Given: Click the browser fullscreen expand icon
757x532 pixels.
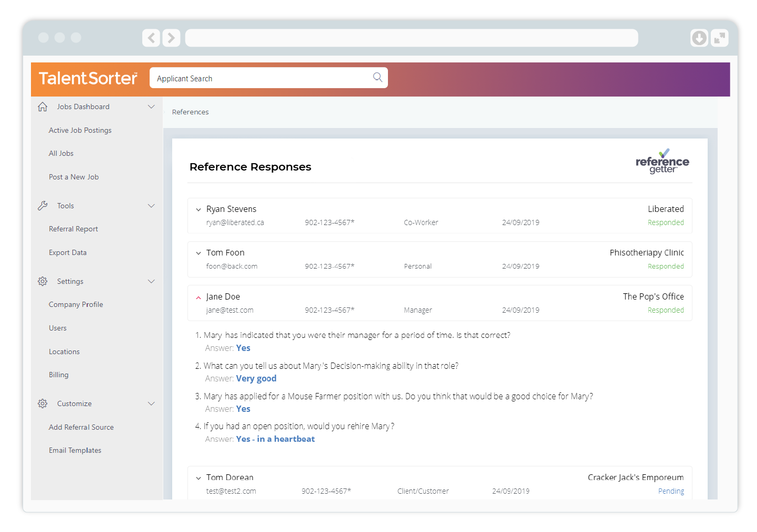Looking at the screenshot, I should click(719, 38).
